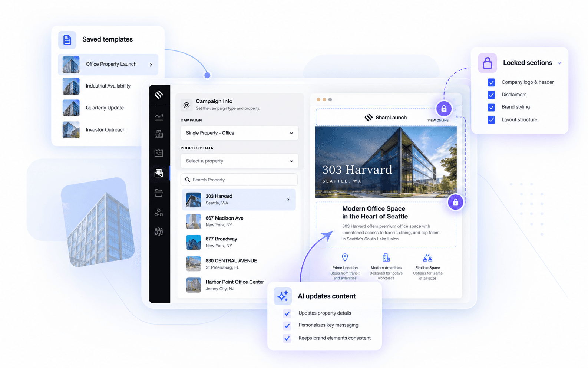The width and height of the screenshot is (588, 368).
Task: Click the Prime Location pin icon
Action: click(x=345, y=257)
